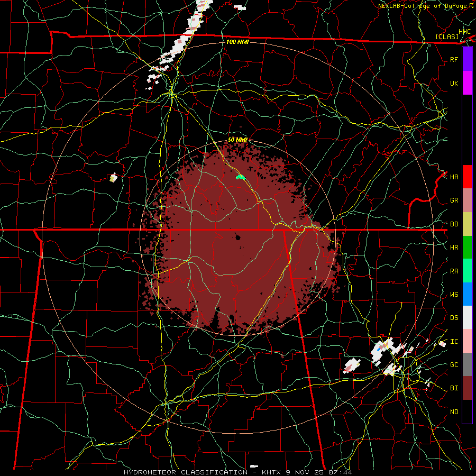This screenshot has height=476, width=476.
Task: Click the RF legend label
Action: (x=454, y=59)
